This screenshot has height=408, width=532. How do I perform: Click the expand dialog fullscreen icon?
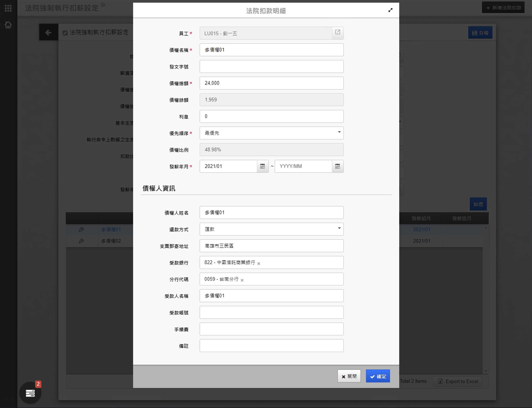click(x=390, y=10)
